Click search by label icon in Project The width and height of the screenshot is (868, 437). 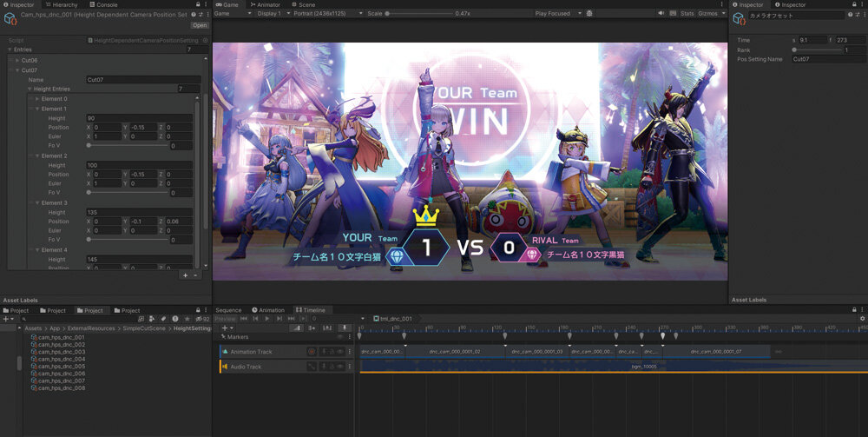coord(163,319)
